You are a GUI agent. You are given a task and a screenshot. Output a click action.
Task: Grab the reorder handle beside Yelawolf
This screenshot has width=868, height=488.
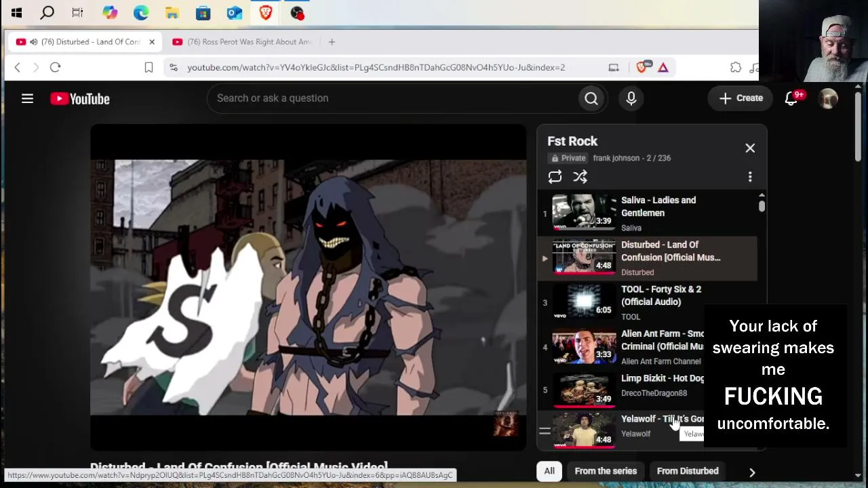click(545, 430)
